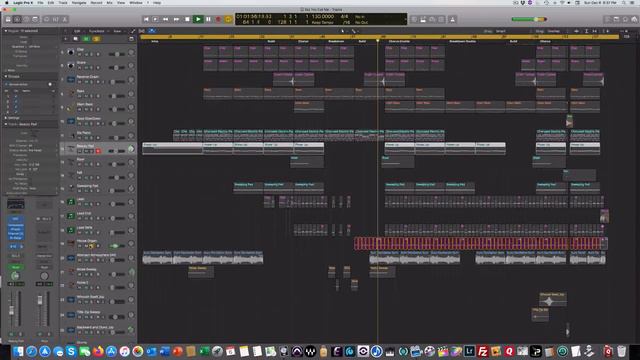This screenshot has width=640, height=360.
Task: Click the Rewind transport button
Action: click(x=166, y=19)
